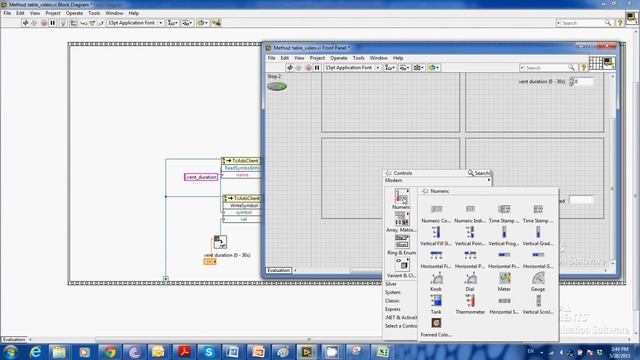Open Project menu in Front Panel window
The image size is (640, 360).
(317, 58)
